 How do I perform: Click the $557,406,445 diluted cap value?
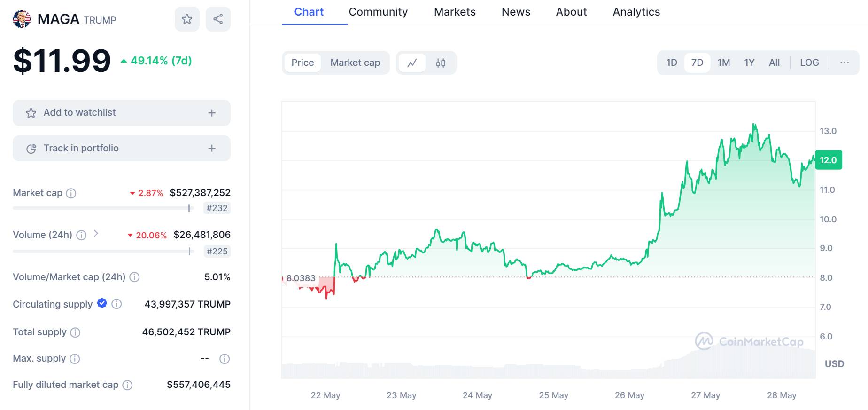199,385
